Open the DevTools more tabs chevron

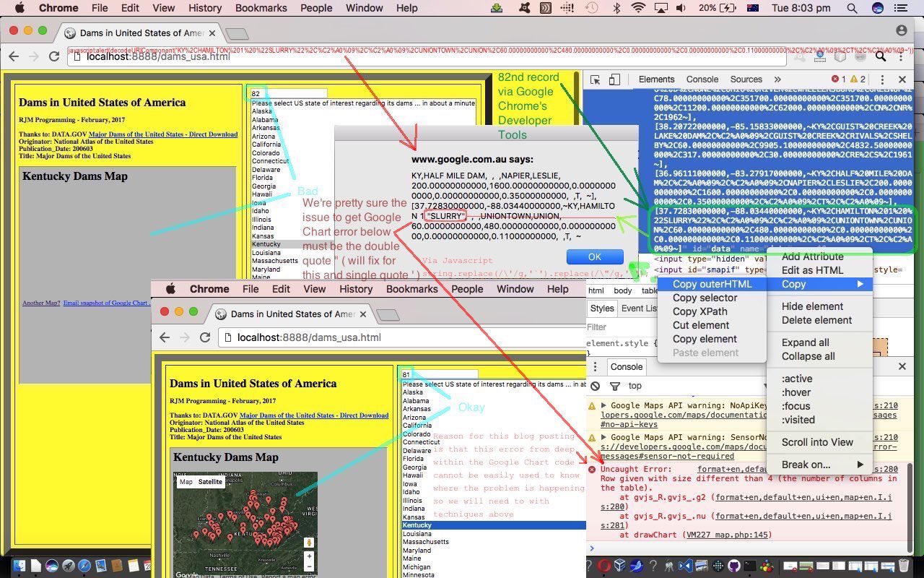777,79
